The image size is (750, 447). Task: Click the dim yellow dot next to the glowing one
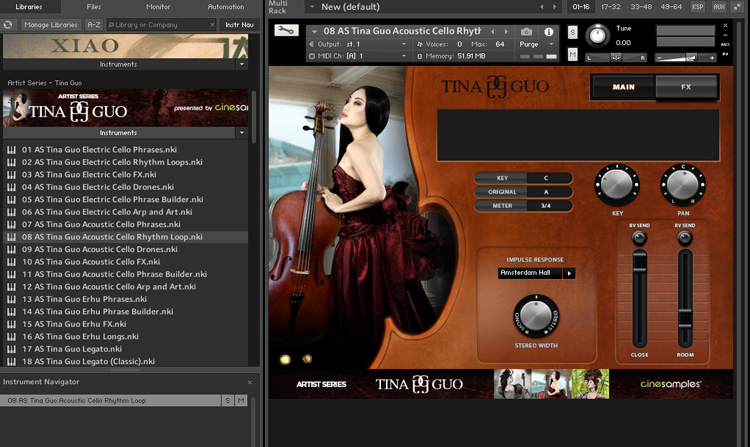tap(307, 359)
